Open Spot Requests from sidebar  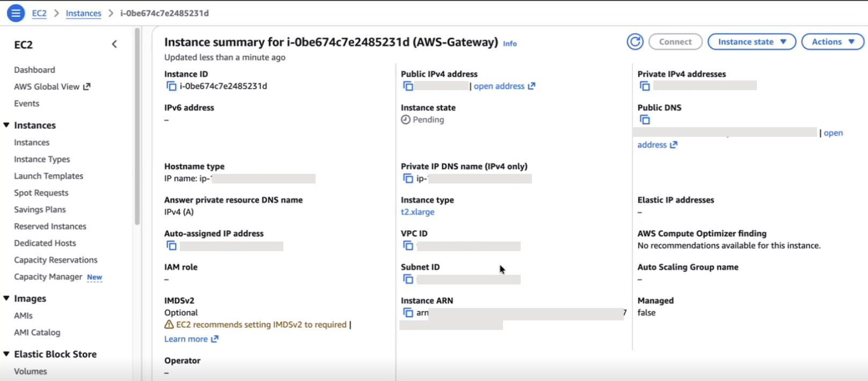[41, 193]
